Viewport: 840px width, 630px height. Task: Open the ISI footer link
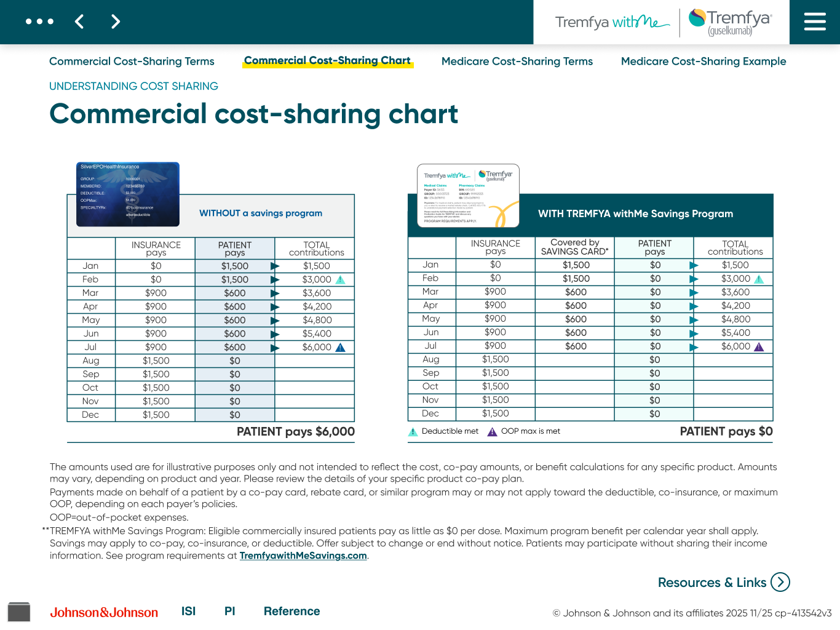tap(188, 611)
